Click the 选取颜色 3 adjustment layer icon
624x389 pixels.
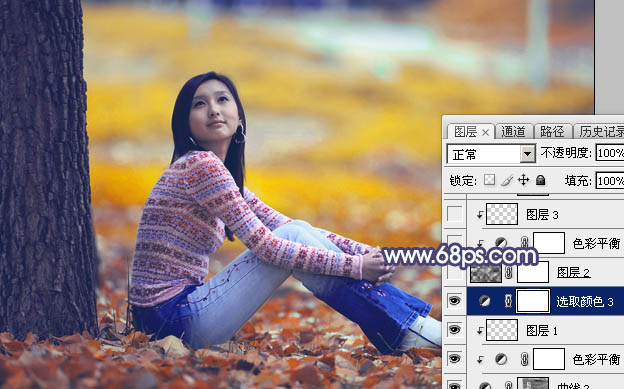(x=485, y=301)
